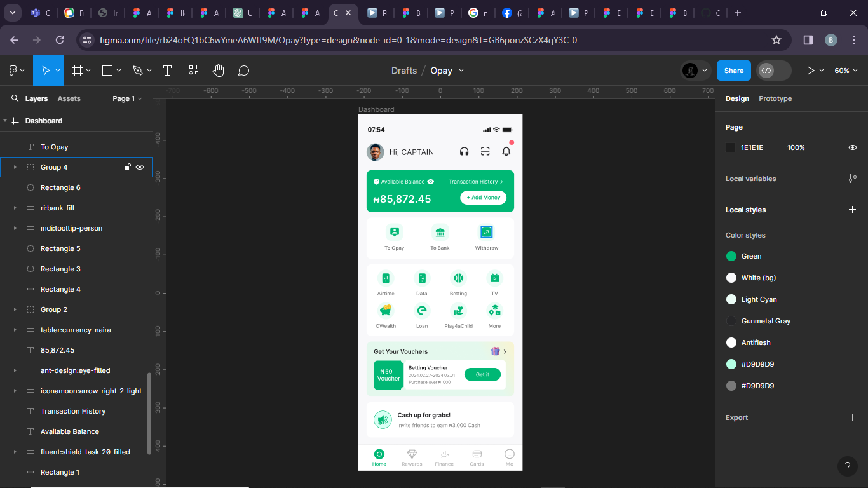
Task: Toggle page background color visibility
Action: point(853,147)
